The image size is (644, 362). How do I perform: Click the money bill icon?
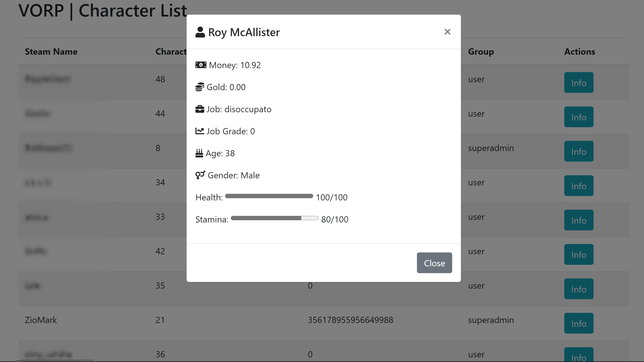point(201,65)
